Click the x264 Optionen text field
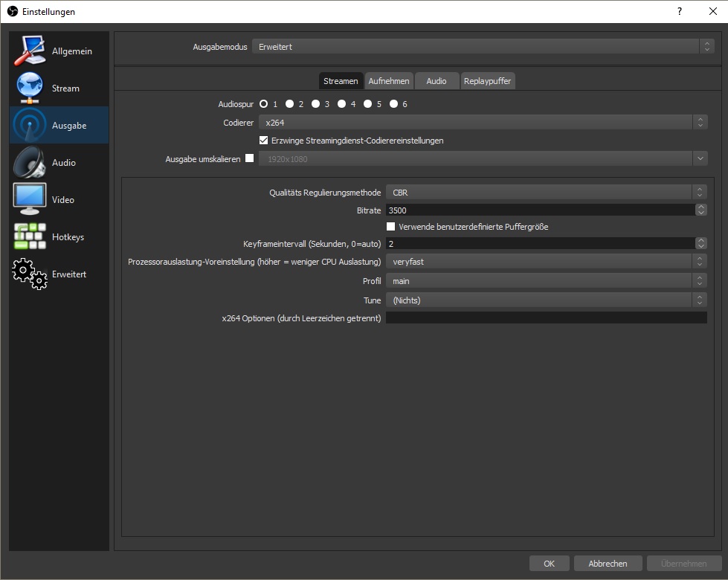Image resolution: width=728 pixels, height=580 pixels. (x=546, y=318)
